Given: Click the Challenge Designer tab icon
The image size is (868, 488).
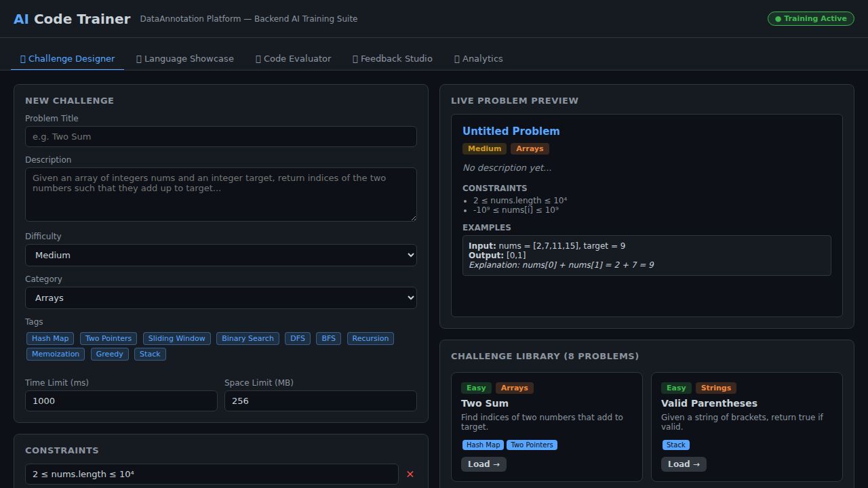Looking at the screenshot, I should click(22, 58).
